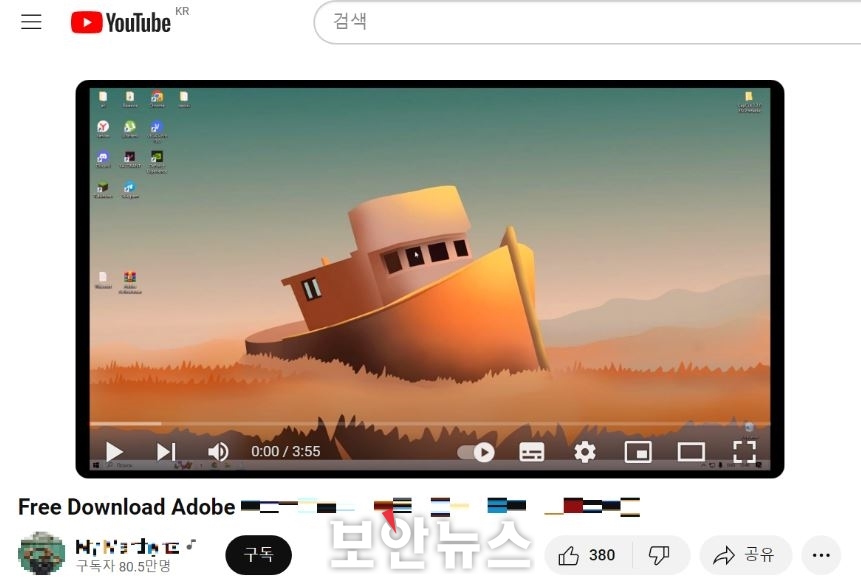Dislike the video with the thumbs-down button
The width and height of the screenshot is (861, 584).
tap(659, 555)
